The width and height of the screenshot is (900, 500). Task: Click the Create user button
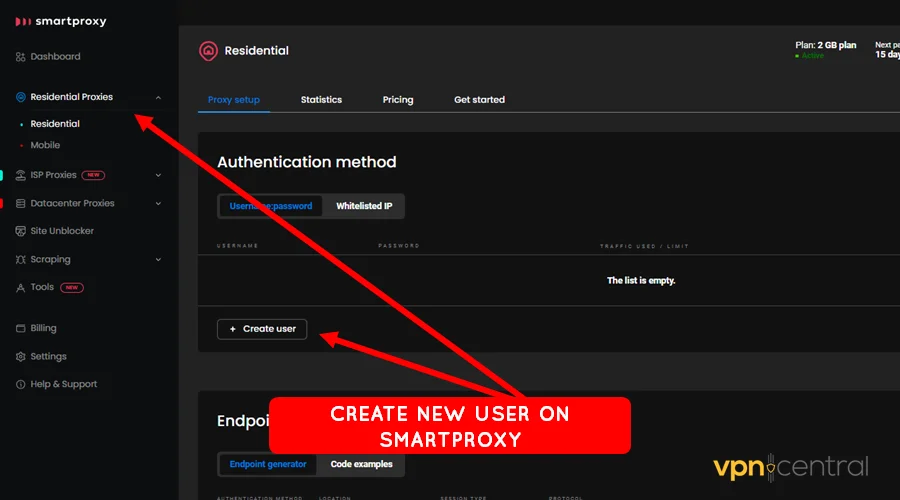[x=262, y=329]
